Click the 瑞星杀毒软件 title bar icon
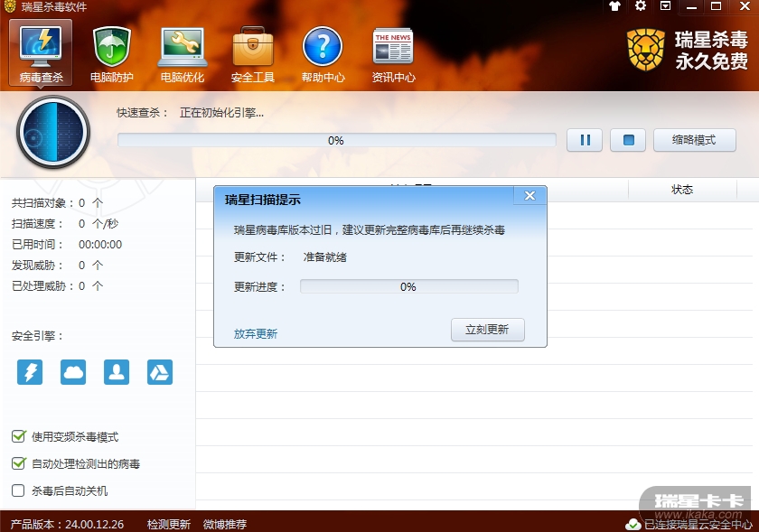 [10, 6]
